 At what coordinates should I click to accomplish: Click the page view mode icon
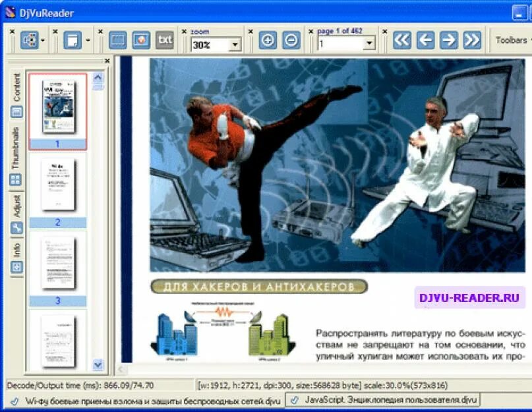click(73, 40)
